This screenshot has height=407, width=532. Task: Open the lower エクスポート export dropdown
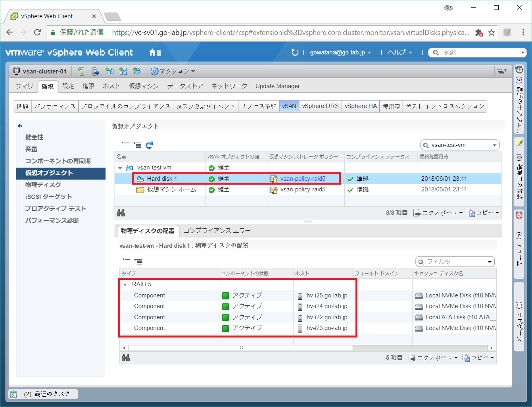tap(433, 358)
